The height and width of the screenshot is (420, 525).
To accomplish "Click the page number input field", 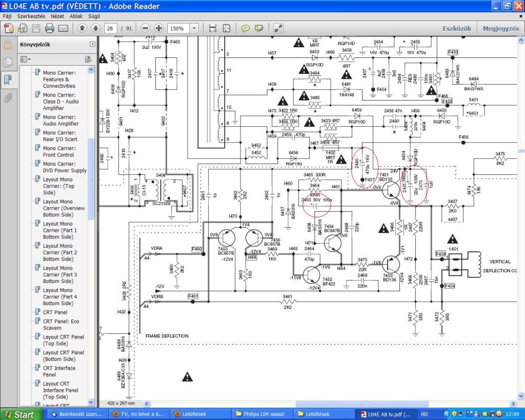I will click(110, 29).
